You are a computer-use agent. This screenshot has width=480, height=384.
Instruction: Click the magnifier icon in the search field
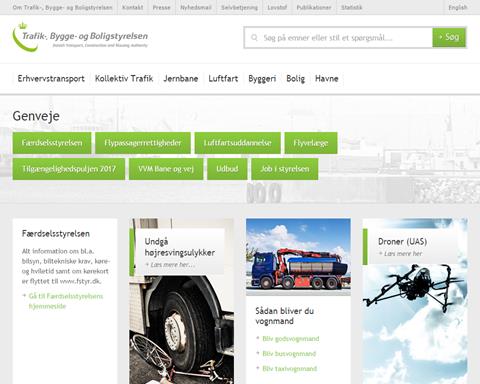pos(254,38)
